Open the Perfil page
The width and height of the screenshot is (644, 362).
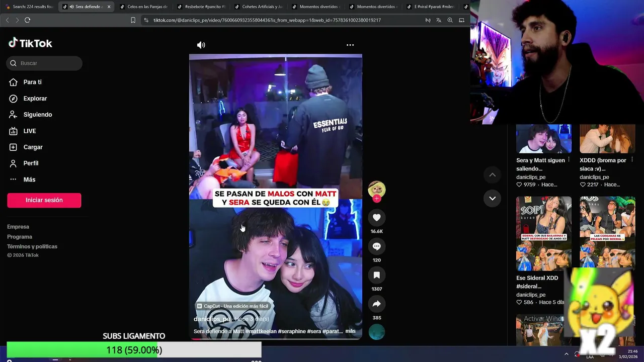(31, 163)
